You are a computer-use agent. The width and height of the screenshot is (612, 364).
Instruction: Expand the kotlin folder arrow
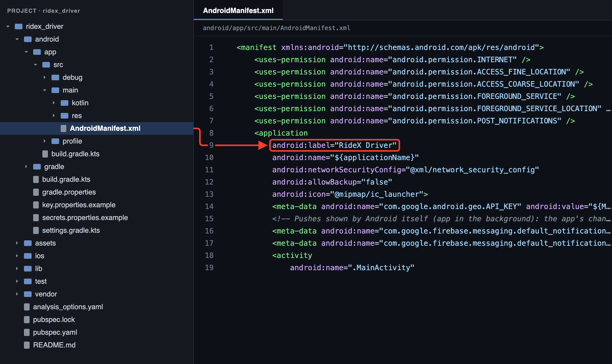[54, 103]
